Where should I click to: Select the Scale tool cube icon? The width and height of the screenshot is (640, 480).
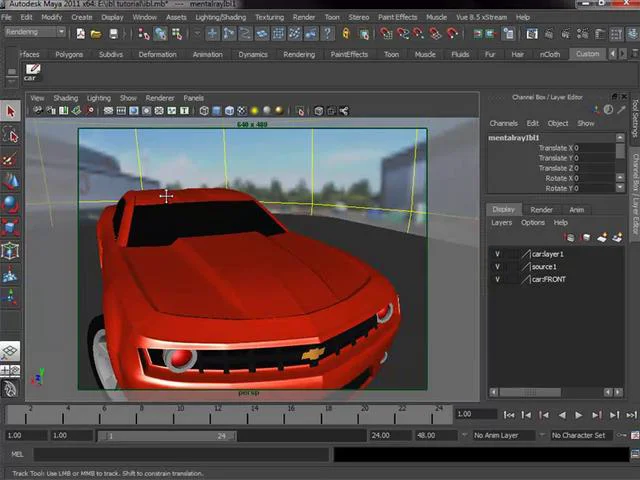[x=11, y=227]
